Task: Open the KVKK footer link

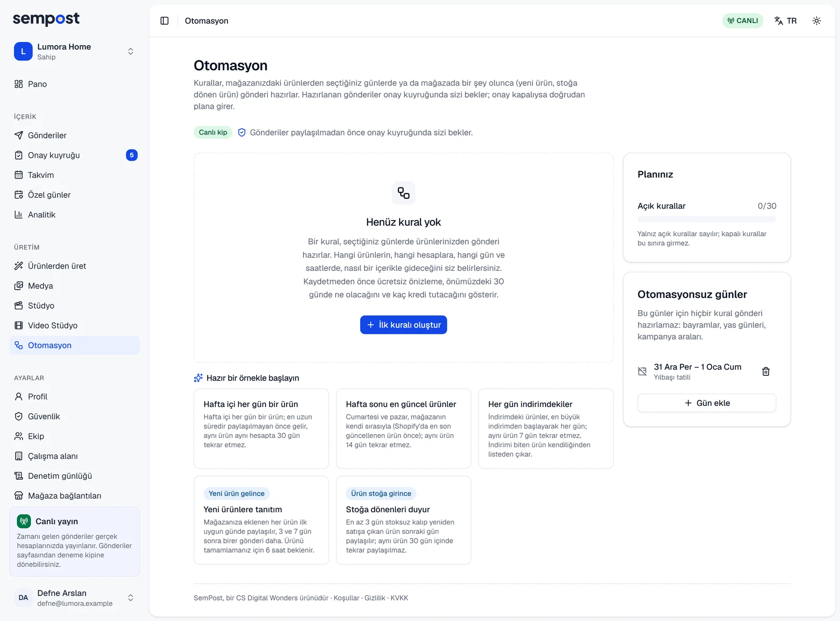Action: [399, 598]
